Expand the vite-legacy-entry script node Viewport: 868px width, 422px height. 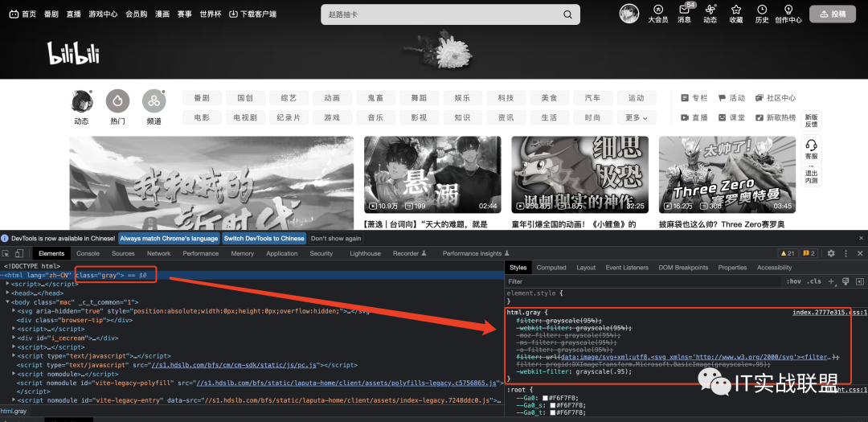click(x=14, y=400)
